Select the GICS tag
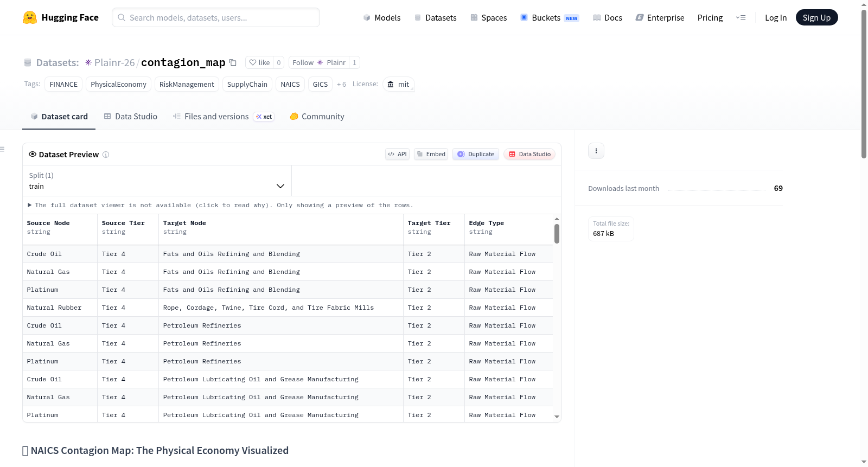868x467 pixels. (x=321, y=84)
